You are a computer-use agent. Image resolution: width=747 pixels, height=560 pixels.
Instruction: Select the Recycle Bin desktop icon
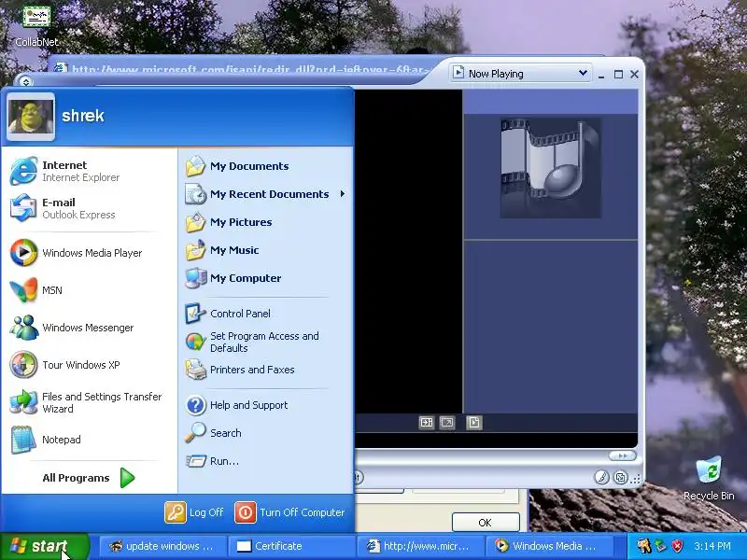coord(709,479)
